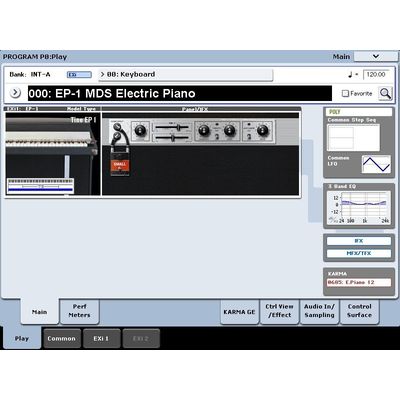Click the keyboard zone map under piano
Image resolution: width=400 pixels, height=400 pixels.
(x=40, y=186)
